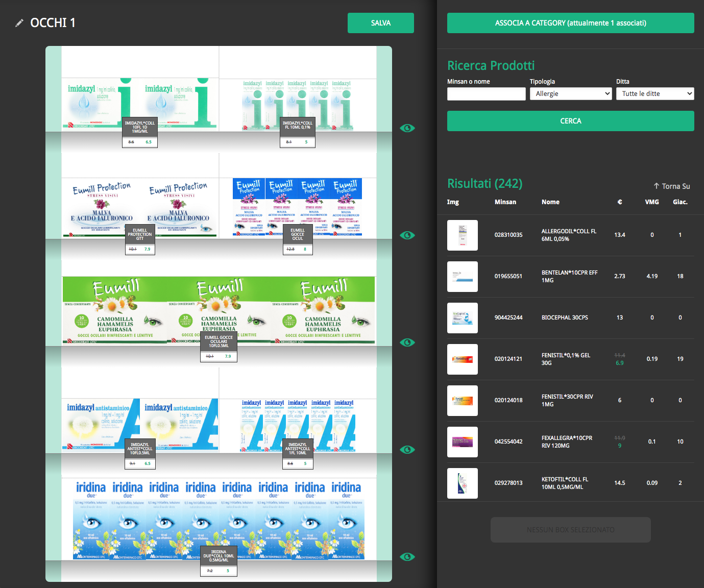Click ASSOCIA A CATEGORY button
This screenshot has width=704, height=588.
click(x=571, y=23)
